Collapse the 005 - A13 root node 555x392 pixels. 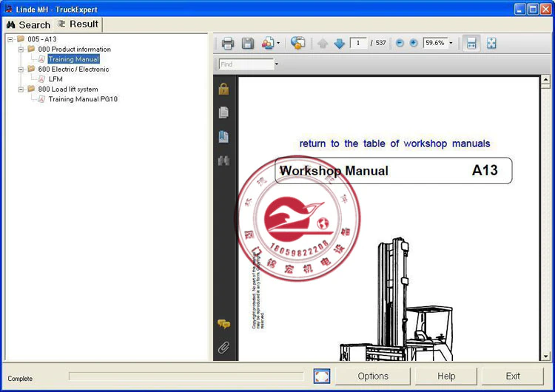pos(10,39)
